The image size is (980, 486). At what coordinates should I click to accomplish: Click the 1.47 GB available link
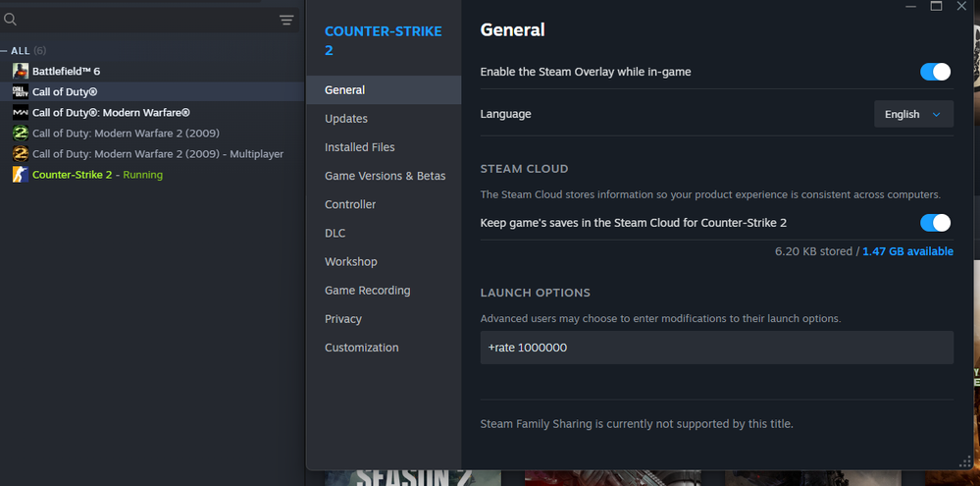point(907,251)
